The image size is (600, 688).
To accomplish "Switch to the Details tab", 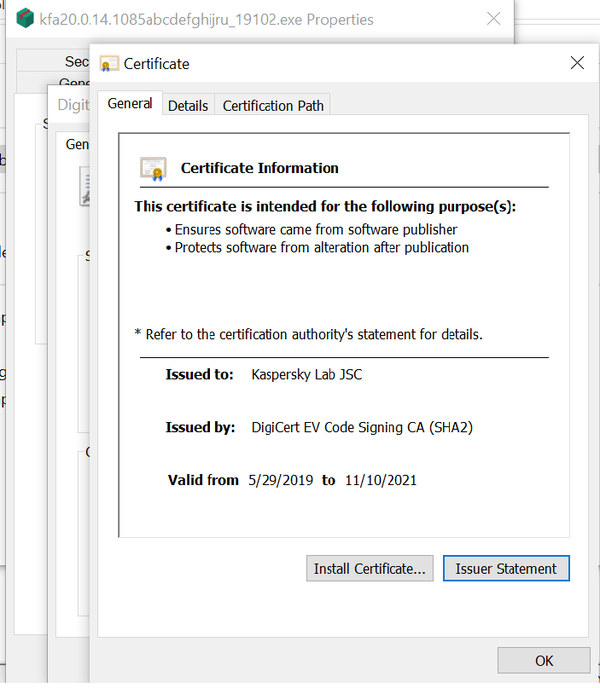I will 188,106.
